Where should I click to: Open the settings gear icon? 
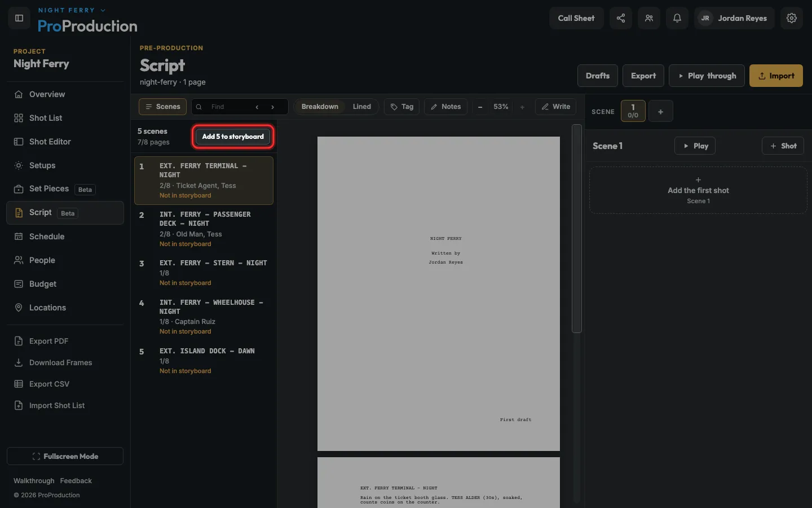(x=792, y=18)
